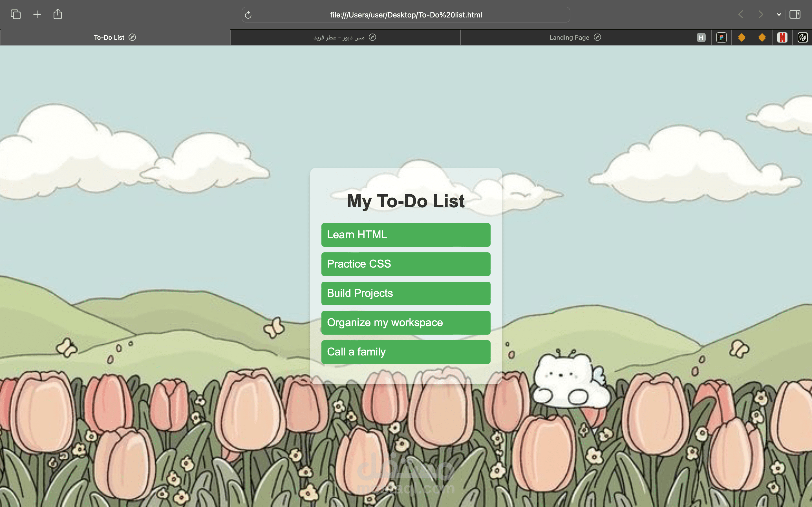Add a new tab with plus icon
812x507 pixels.
tap(37, 14)
